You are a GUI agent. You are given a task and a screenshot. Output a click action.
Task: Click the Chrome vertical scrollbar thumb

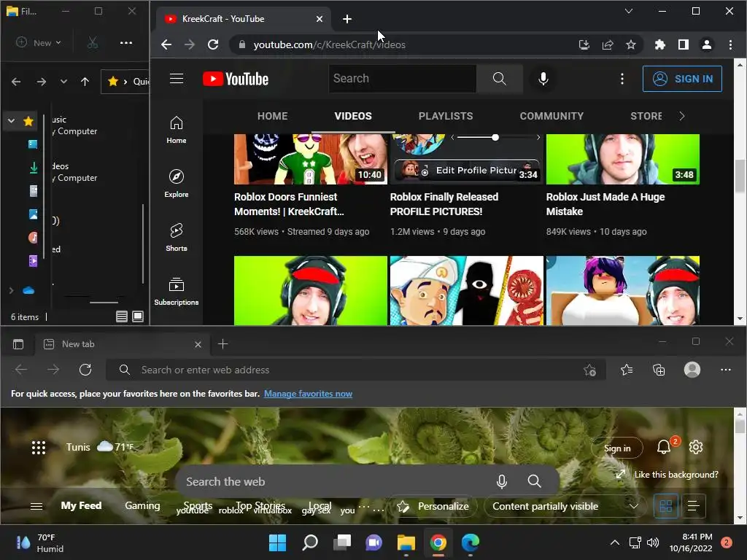(740, 176)
